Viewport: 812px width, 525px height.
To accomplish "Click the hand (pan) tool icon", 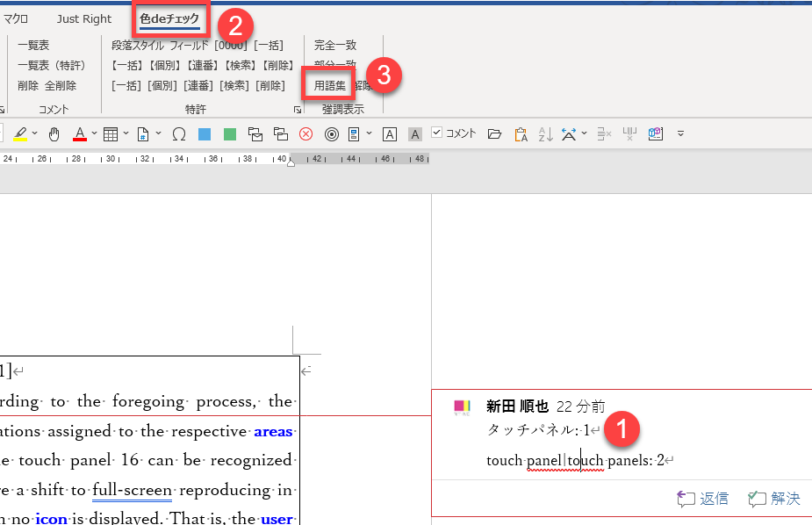I will pos(54,134).
